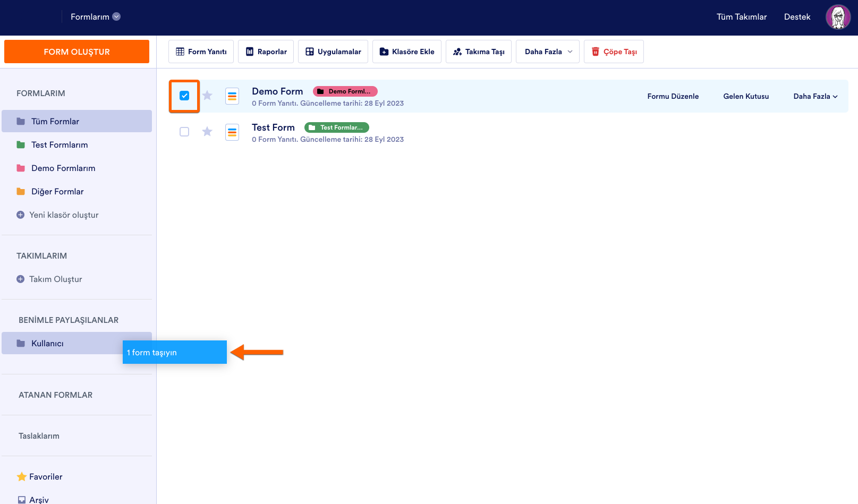Click the Test Form title
The height and width of the screenshot is (504, 858).
coord(273,127)
